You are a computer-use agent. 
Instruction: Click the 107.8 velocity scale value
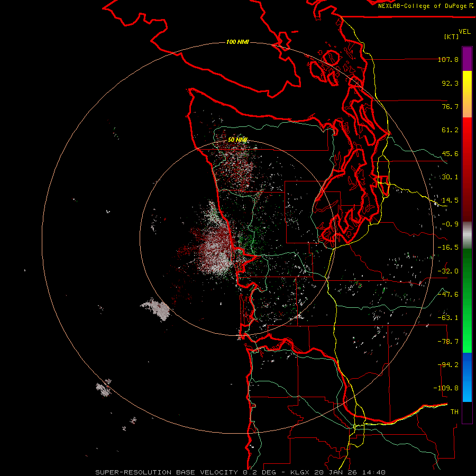pyautogui.click(x=448, y=59)
